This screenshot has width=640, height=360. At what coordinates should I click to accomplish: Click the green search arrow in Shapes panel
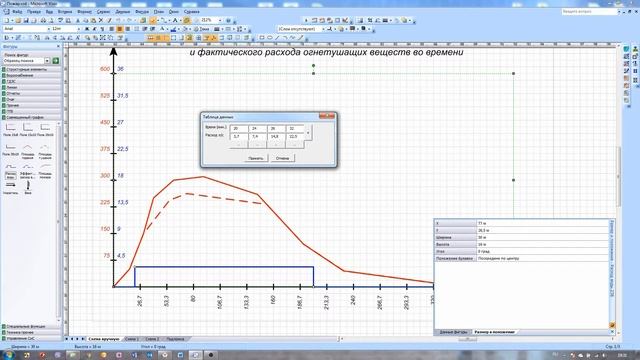56,61
